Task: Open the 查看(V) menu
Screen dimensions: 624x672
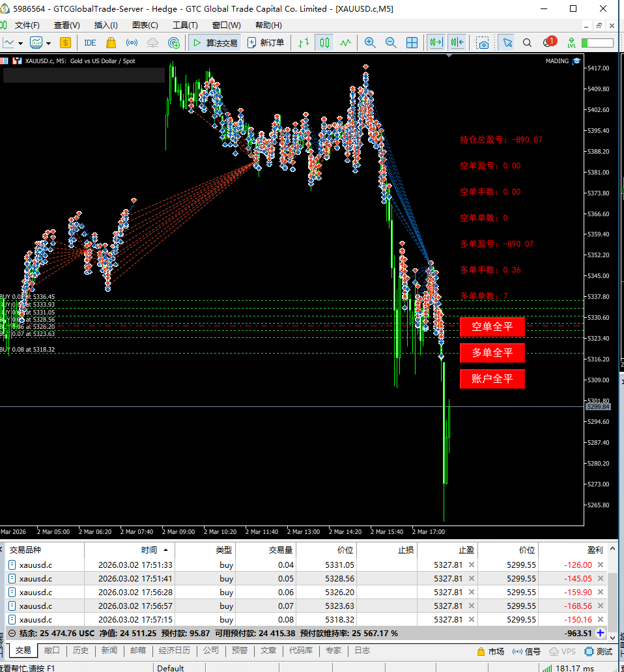Action: pyautogui.click(x=67, y=25)
